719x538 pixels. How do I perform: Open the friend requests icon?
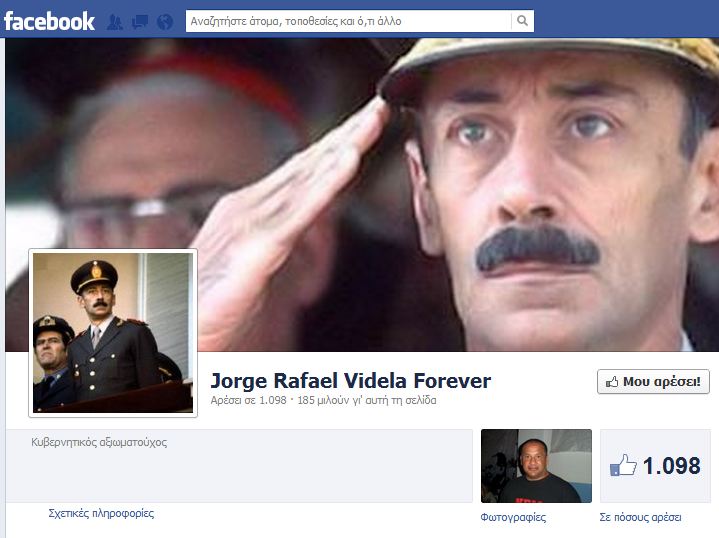(115, 21)
